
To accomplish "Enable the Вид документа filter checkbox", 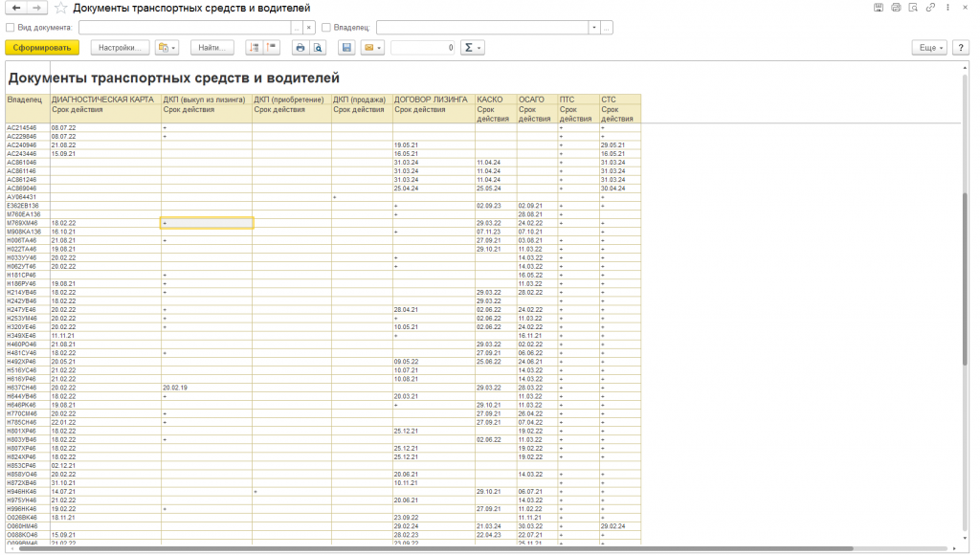I will tap(10, 28).
